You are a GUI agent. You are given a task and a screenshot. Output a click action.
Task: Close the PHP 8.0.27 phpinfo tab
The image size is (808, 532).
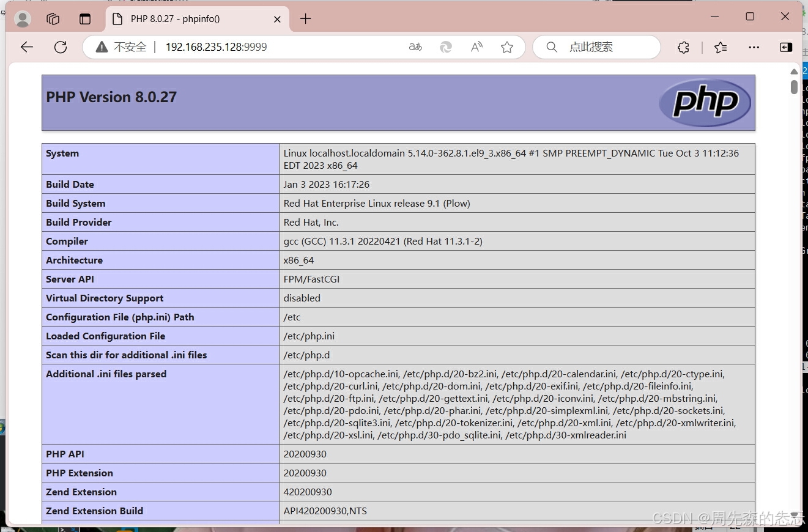[x=277, y=19]
